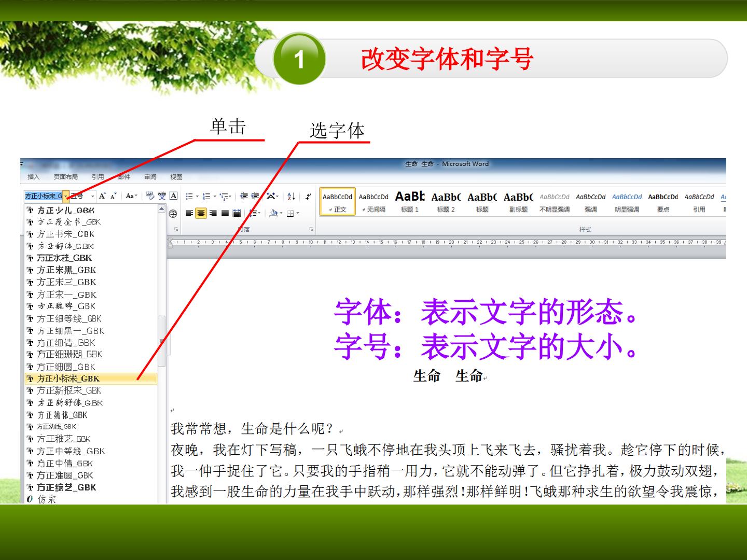Click the Grow Font icon
Screen dimensions: 747x560
[x=102, y=195]
